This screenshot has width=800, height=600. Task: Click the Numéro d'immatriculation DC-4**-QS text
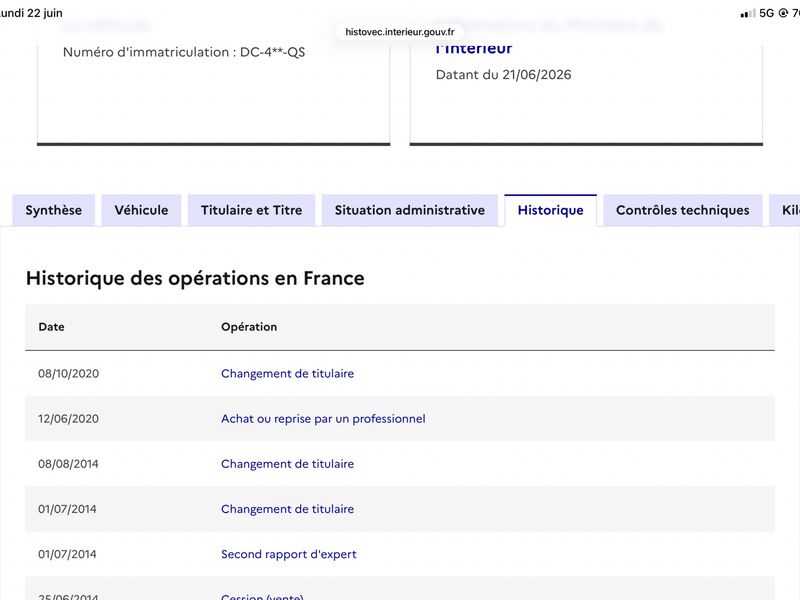184,52
